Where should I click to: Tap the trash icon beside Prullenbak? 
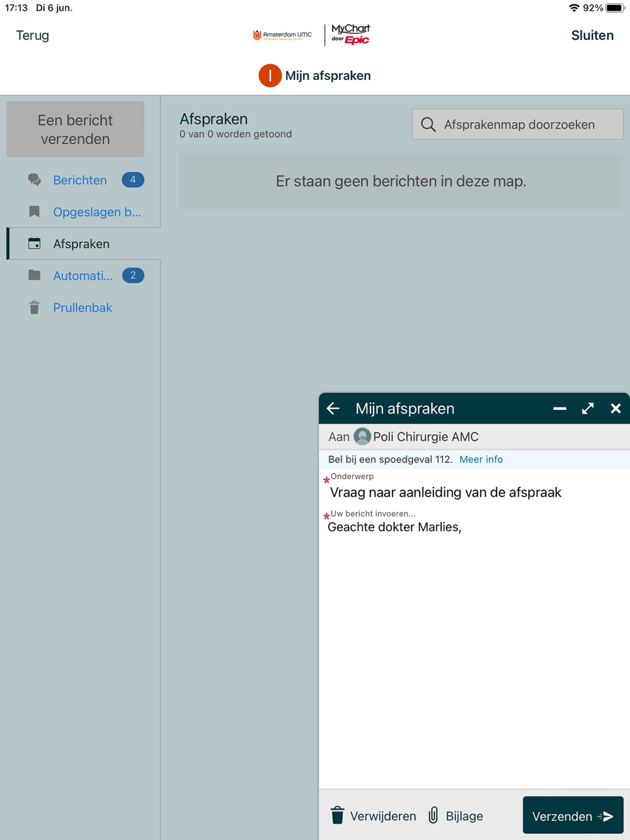pos(35,307)
